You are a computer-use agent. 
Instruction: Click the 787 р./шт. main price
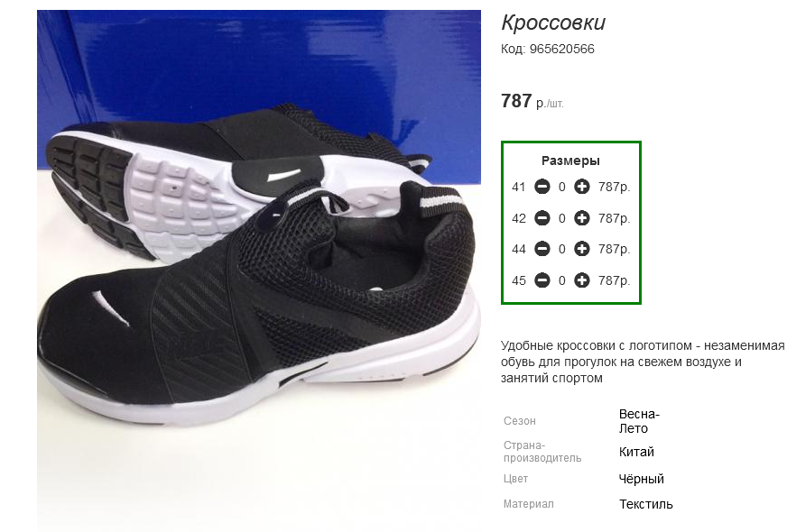532,101
